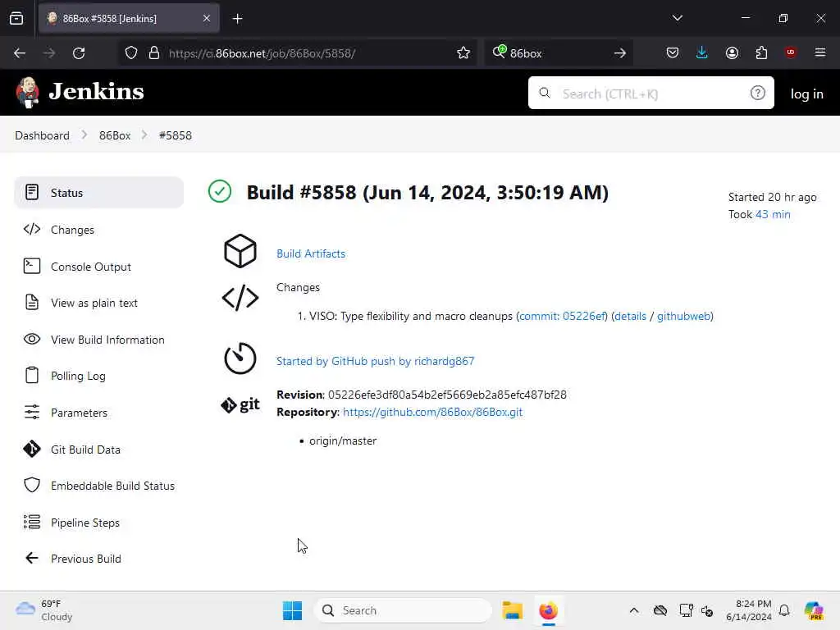Click the Build Artifacts cube icon
This screenshot has width=840, height=630.
(240, 251)
